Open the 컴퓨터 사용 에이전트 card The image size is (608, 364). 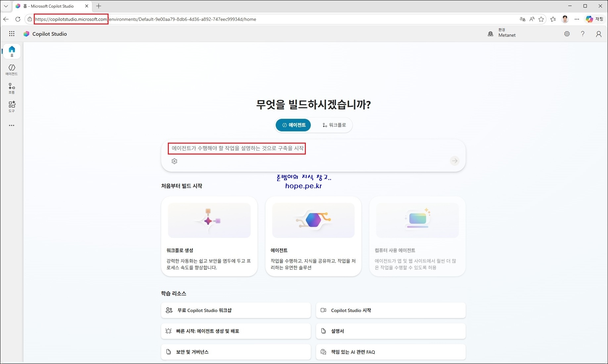(417, 236)
